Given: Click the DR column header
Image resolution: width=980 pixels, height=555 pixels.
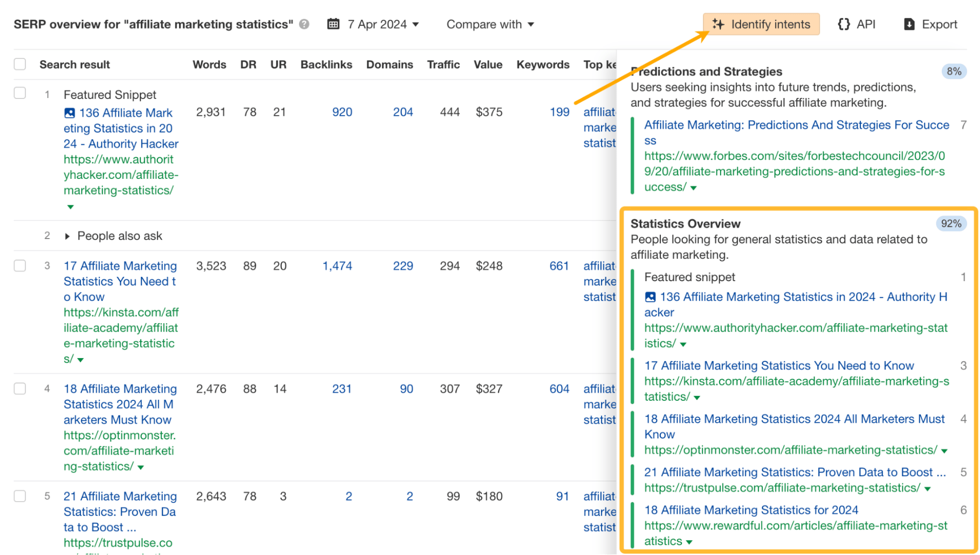Looking at the screenshot, I should pos(248,65).
